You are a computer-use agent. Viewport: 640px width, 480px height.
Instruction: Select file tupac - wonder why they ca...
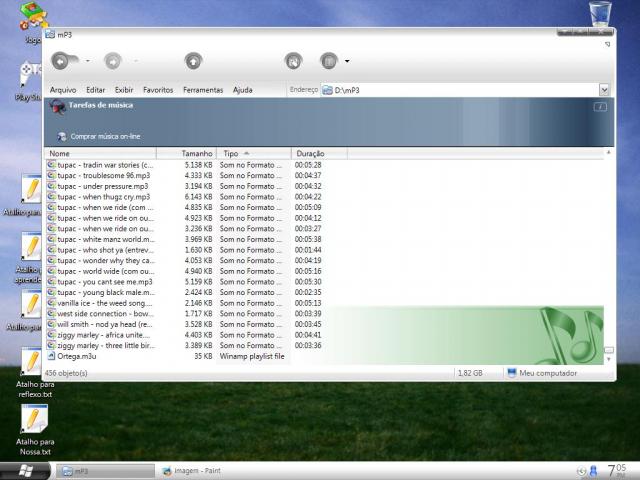[x=106, y=260]
